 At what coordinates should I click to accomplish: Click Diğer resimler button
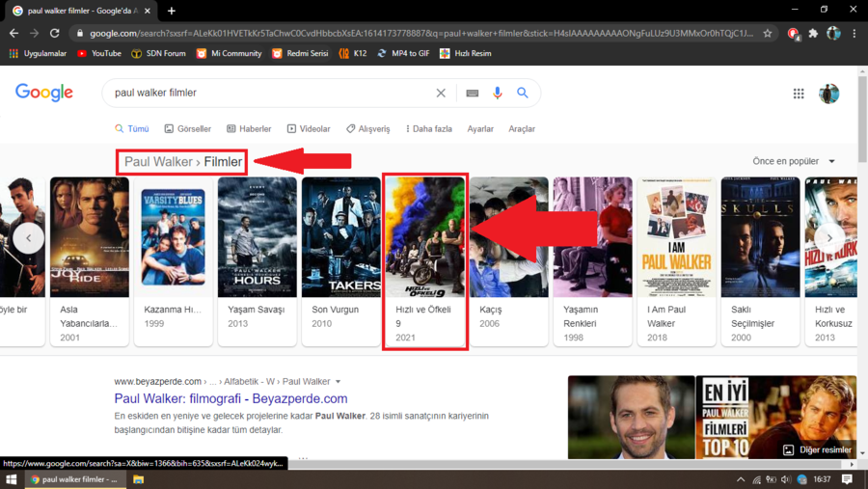(817, 449)
